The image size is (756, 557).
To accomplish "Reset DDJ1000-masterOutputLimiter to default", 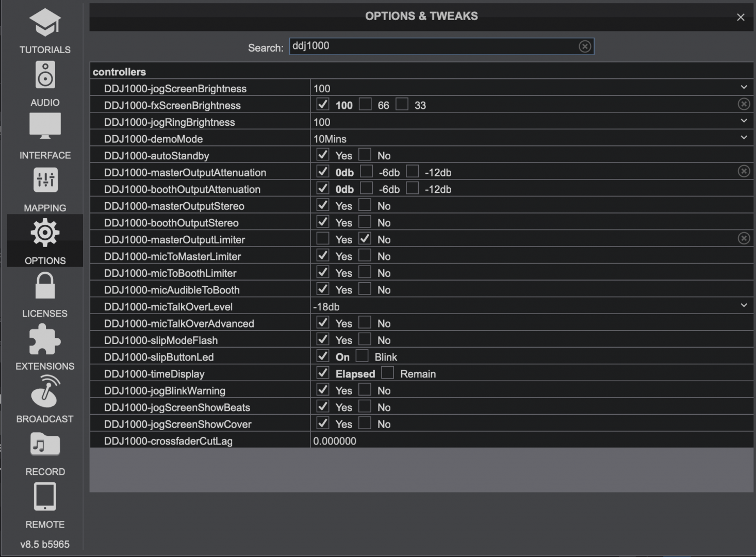I will coord(744,238).
